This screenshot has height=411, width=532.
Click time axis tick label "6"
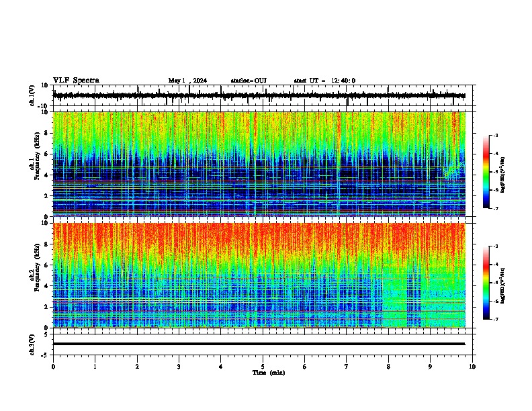305,367
